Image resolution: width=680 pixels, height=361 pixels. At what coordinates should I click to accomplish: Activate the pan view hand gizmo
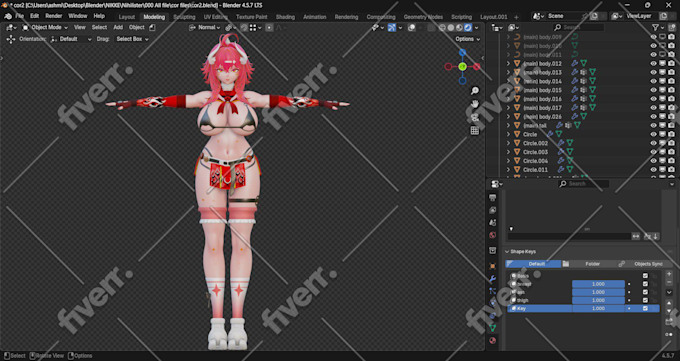pyautogui.click(x=475, y=104)
